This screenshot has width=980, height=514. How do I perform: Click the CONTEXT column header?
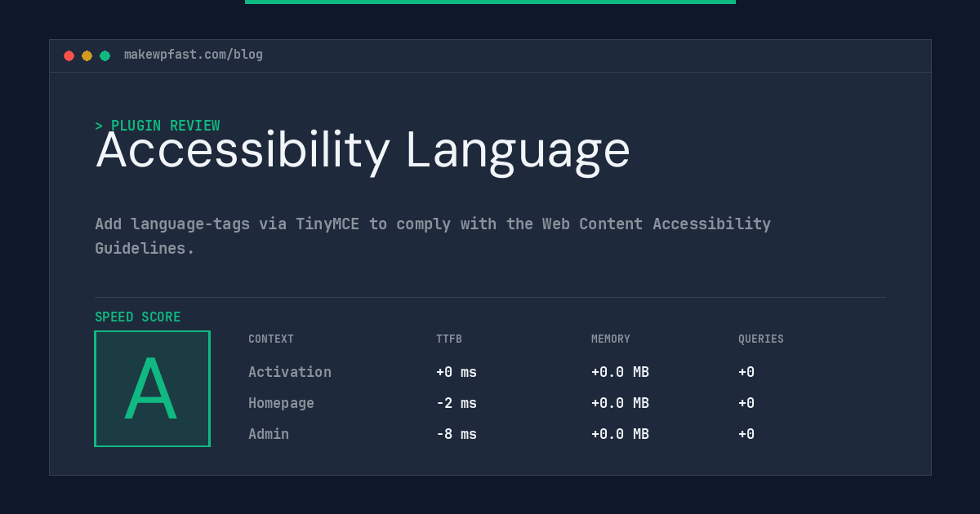tap(271, 339)
